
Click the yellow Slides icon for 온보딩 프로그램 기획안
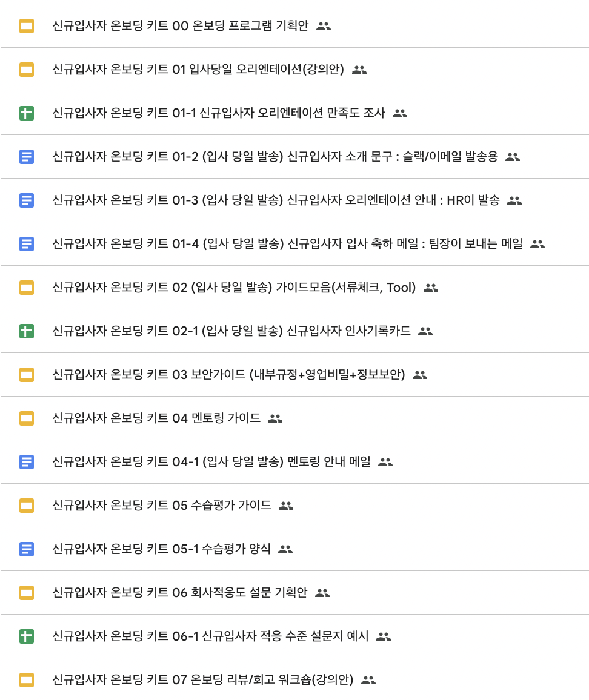26,25
